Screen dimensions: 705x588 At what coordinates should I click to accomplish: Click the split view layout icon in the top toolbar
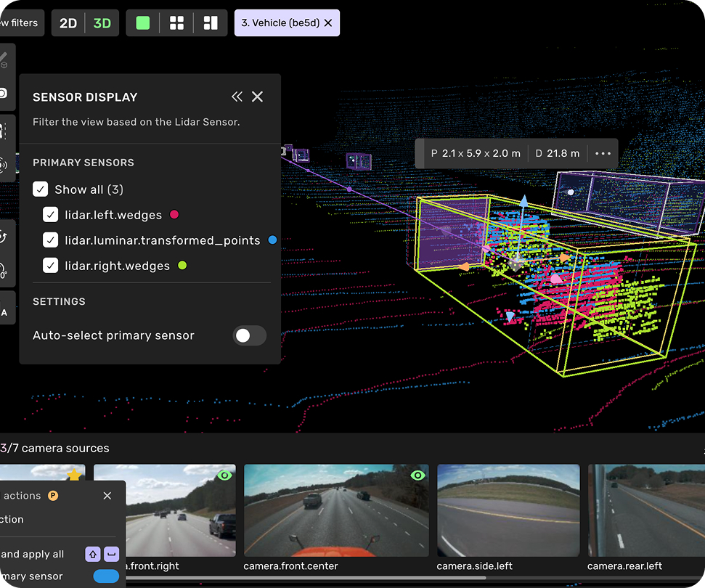coord(211,23)
